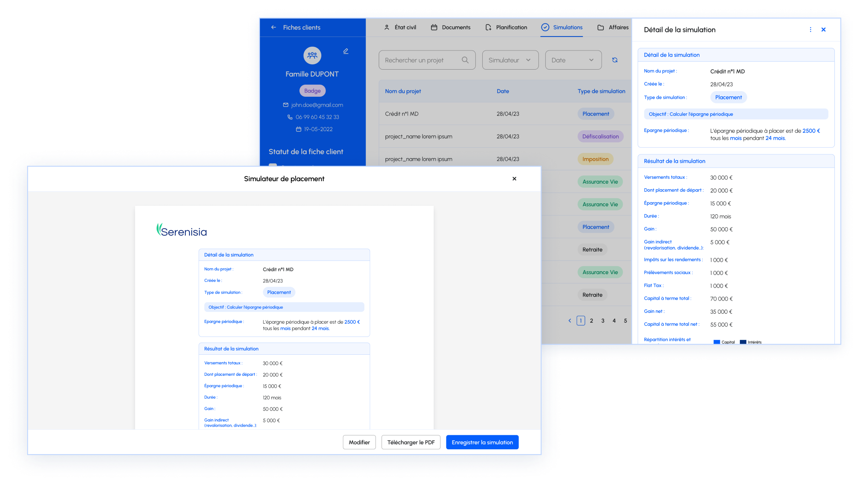Click Télécharger le PDF button
Image resolution: width=868 pixels, height=488 pixels.
click(x=411, y=442)
